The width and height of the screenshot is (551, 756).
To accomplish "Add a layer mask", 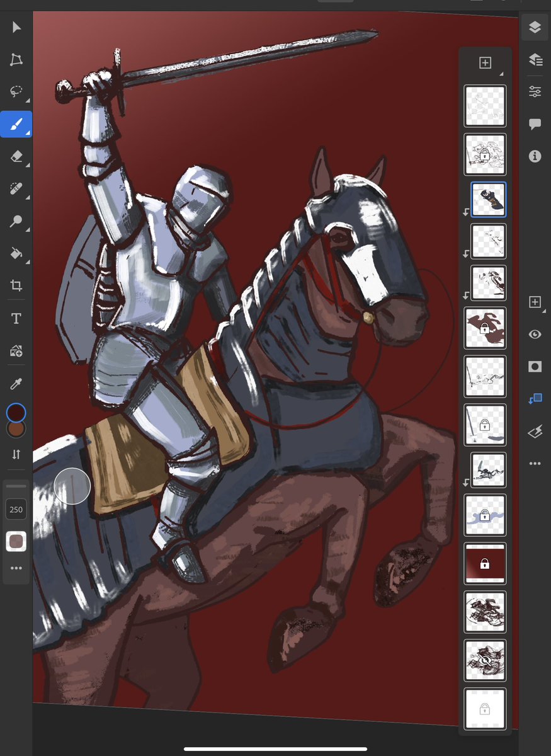I will pos(535,367).
